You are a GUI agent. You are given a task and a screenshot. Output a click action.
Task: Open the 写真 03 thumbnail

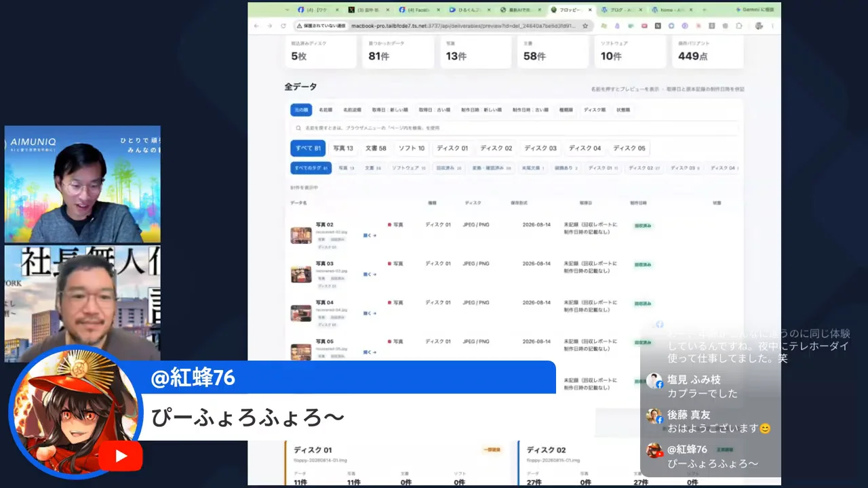pyautogui.click(x=301, y=274)
